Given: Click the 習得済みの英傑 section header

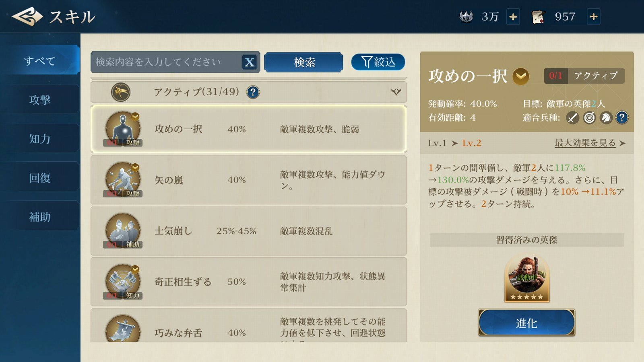Looking at the screenshot, I should click(x=527, y=240).
